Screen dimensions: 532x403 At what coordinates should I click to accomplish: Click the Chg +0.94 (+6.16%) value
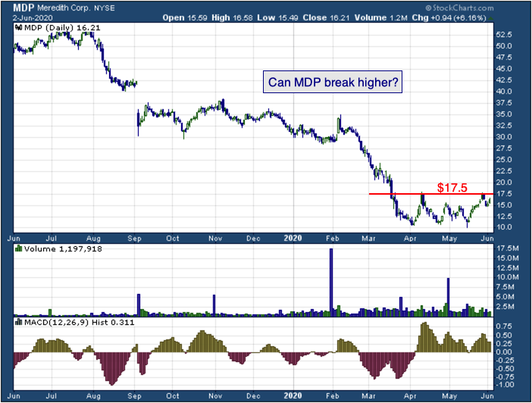tap(449, 17)
